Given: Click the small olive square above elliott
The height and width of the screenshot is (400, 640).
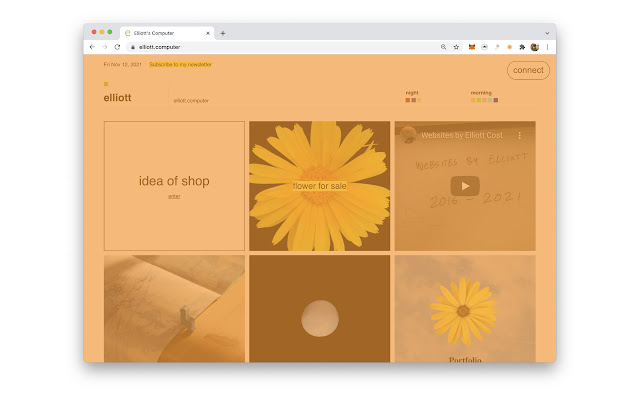Looking at the screenshot, I should point(106,84).
